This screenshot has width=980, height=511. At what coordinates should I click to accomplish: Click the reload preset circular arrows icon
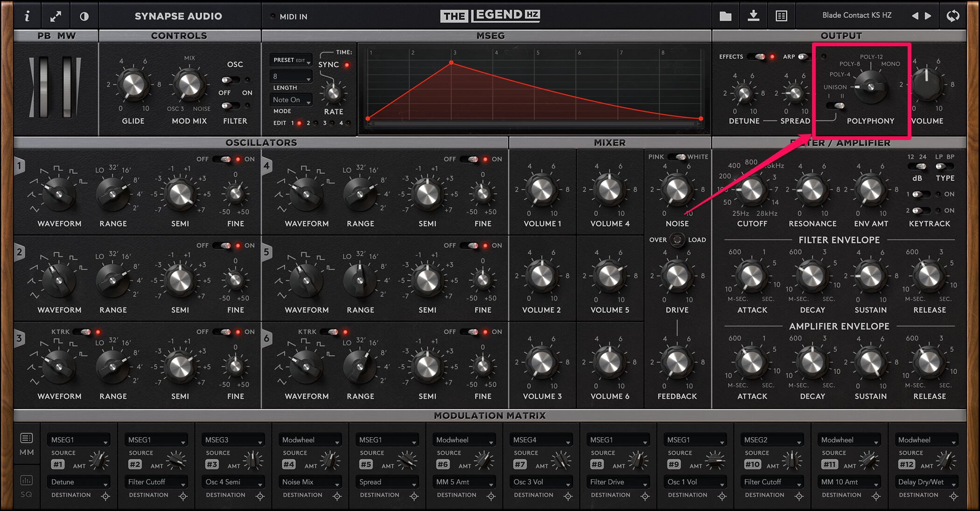click(x=953, y=16)
